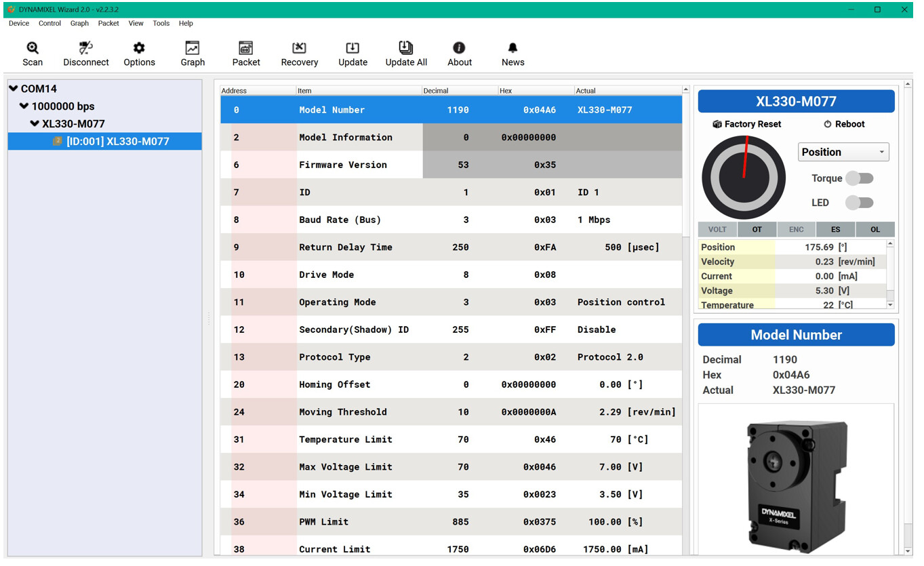924x566 pixels.
Task: Open Options via the gear icon
Action: coord(139,48)
